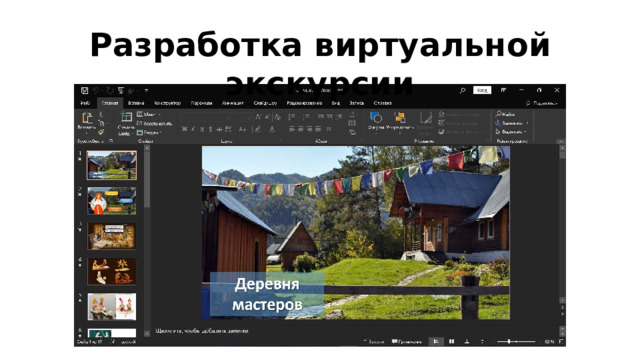Image resolution: width=640 pixels, height=360 pixels.
Task: Select slide 1 thumbnail with village
Action: tap(112, 165)
